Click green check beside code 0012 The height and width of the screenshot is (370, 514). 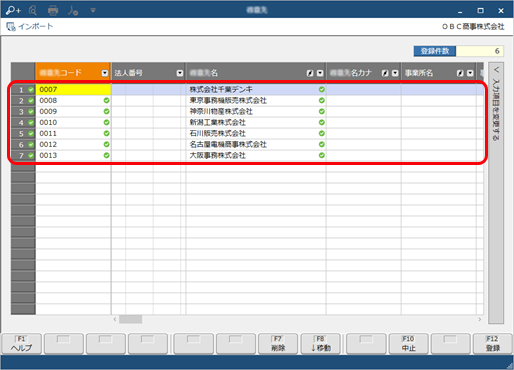(106, 144)
